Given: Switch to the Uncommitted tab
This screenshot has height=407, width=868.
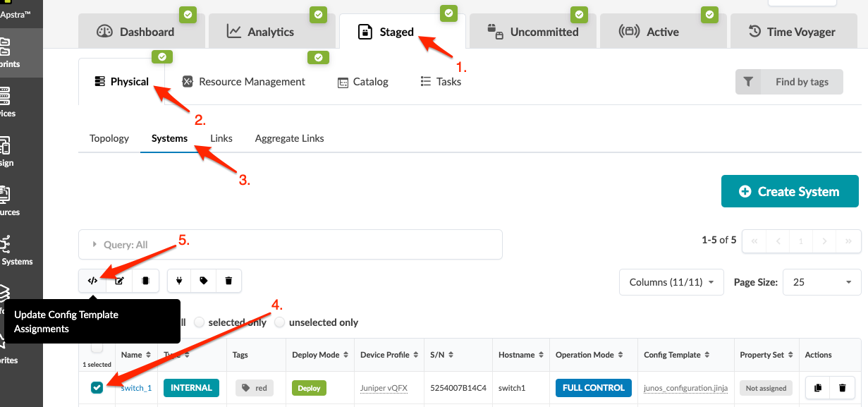Looking at the screenshot, I should [534, 32].
